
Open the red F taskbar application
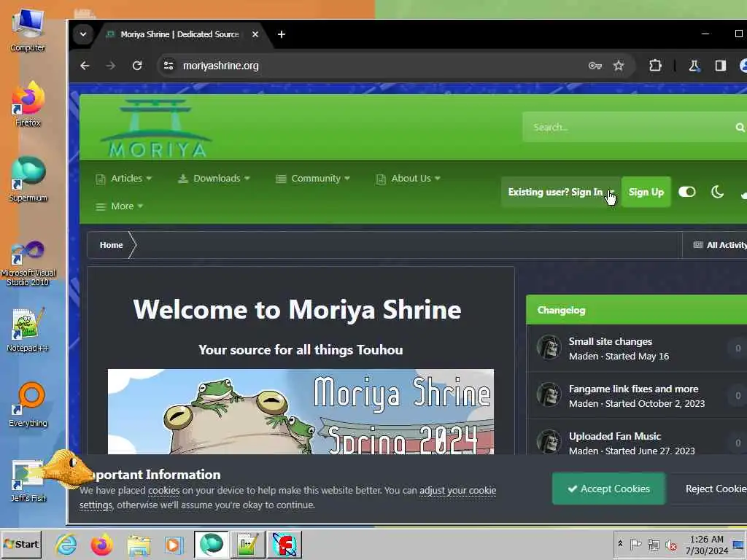[x=285, y=544]
